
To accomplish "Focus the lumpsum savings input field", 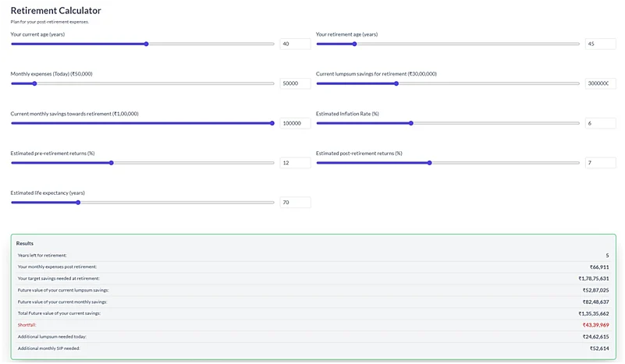I will pos(601,83).
